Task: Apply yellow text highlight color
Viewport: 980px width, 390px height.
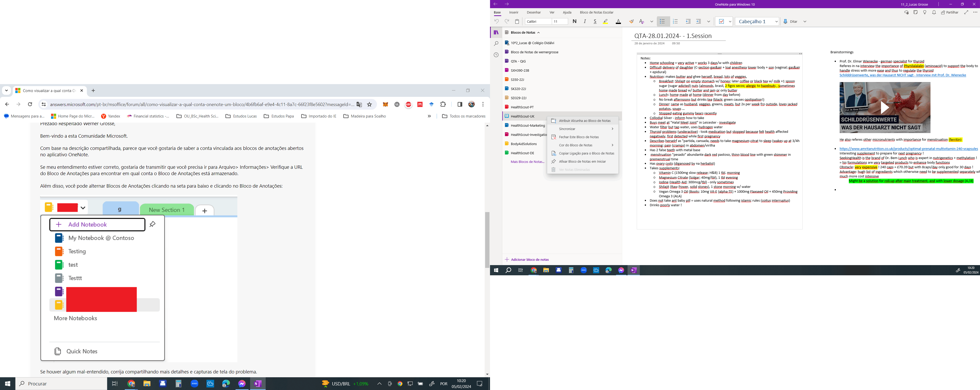Action: click(x=605, y=22)
